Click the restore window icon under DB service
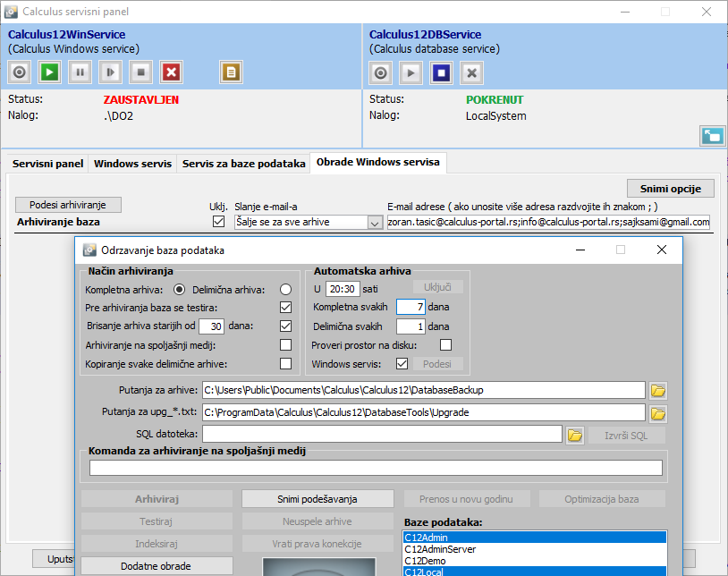The width and height of the screenshot is (728, 576). click(712, 136)
